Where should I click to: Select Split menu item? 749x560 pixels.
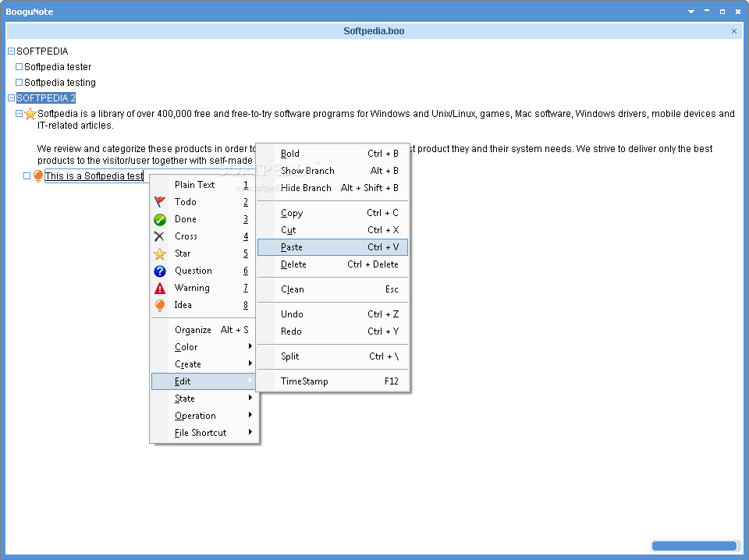(x=333, y=356)
